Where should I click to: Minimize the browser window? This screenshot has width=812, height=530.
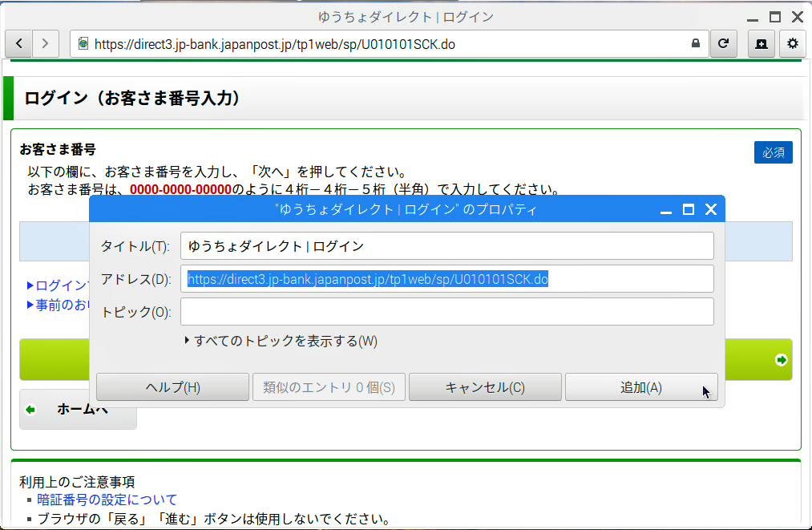tap(753, 18)
